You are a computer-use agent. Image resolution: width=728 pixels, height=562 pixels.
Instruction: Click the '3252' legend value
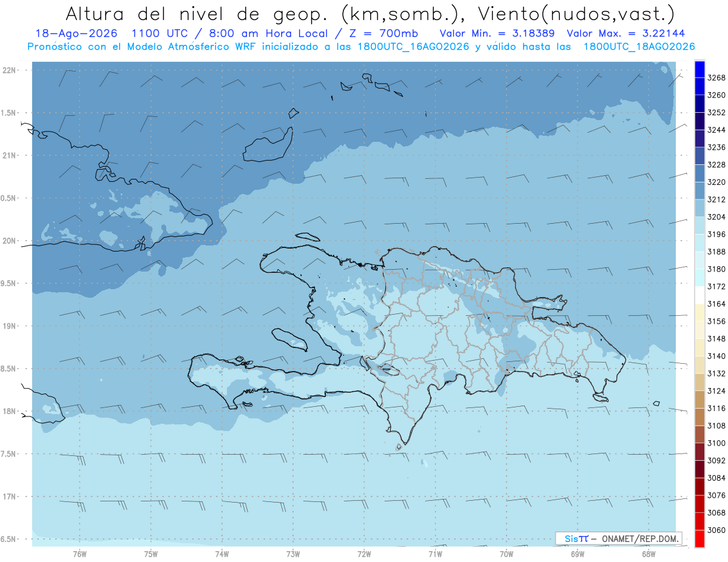point(716,113)
